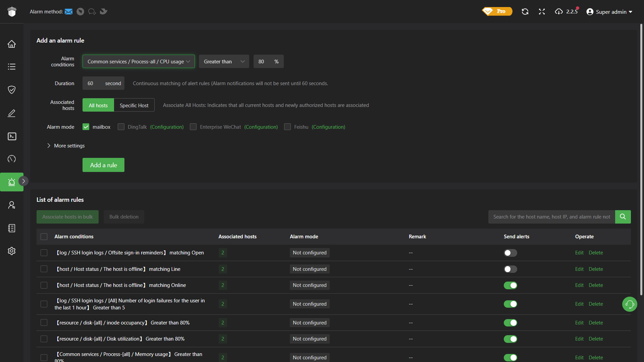Image resolution: width=644 pixels, height=362 pixels.
Task: Select the Specific Host tab
Action: 134,105
